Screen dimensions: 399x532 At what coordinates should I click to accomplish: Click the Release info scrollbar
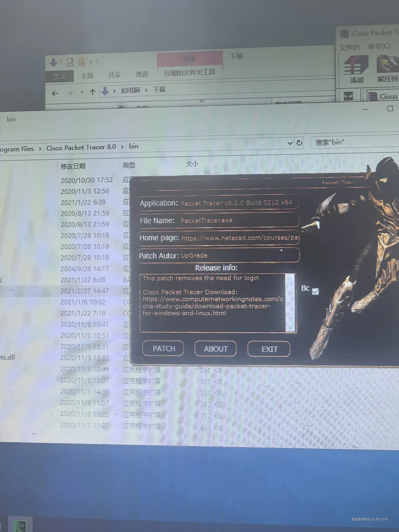pos(290,303)
